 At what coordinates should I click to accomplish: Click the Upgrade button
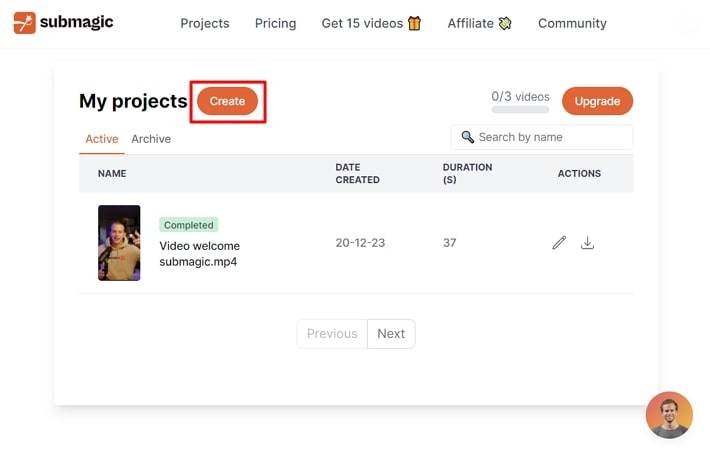pos(597,101)
